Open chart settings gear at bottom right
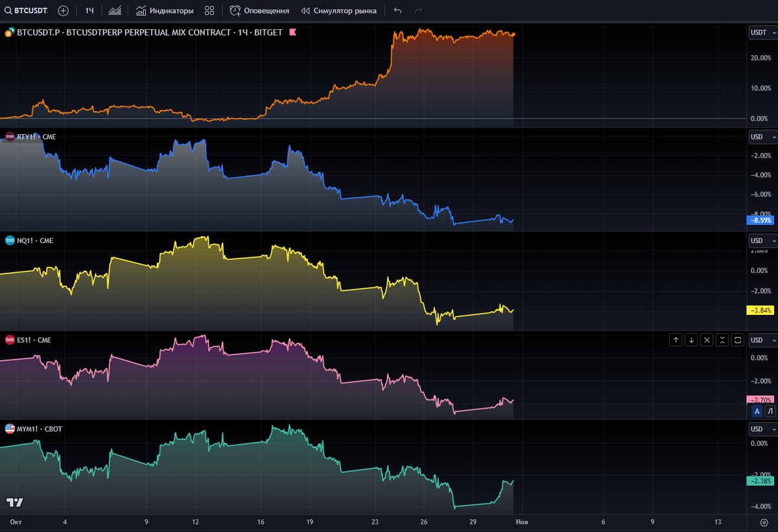 coord(763,522)
